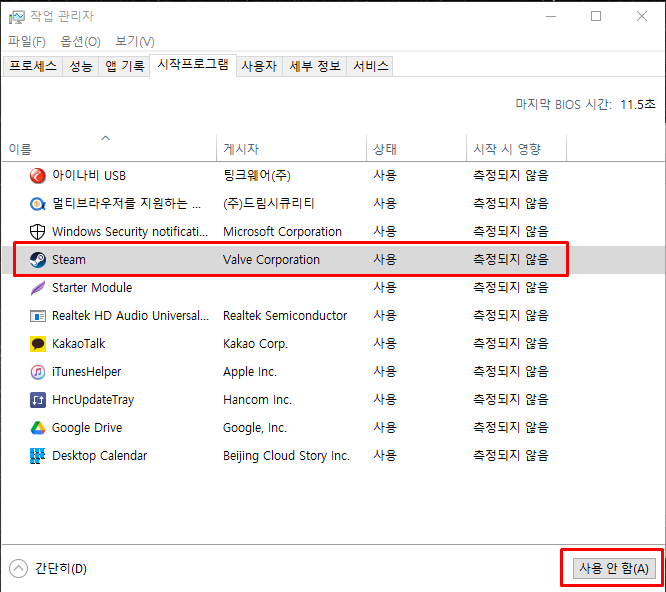Screen dimensions: 666x592
Task: Click the 아이나비 USB icon
Action: 37,175
